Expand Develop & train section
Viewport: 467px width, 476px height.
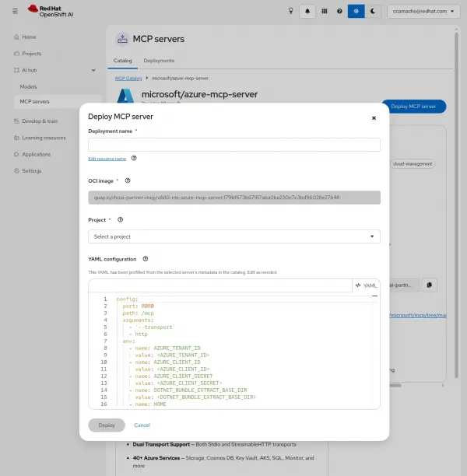[x=40, y=121]
